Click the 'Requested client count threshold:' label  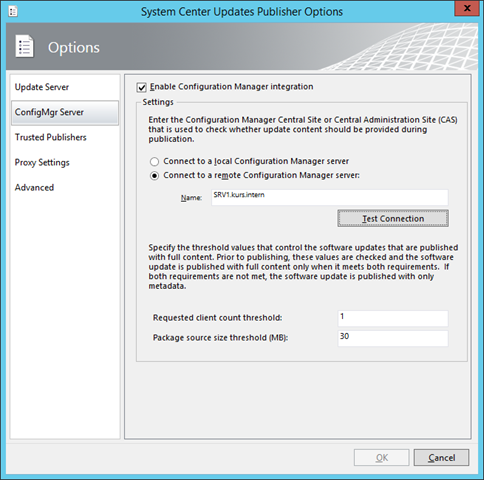(x=217, y=318)
